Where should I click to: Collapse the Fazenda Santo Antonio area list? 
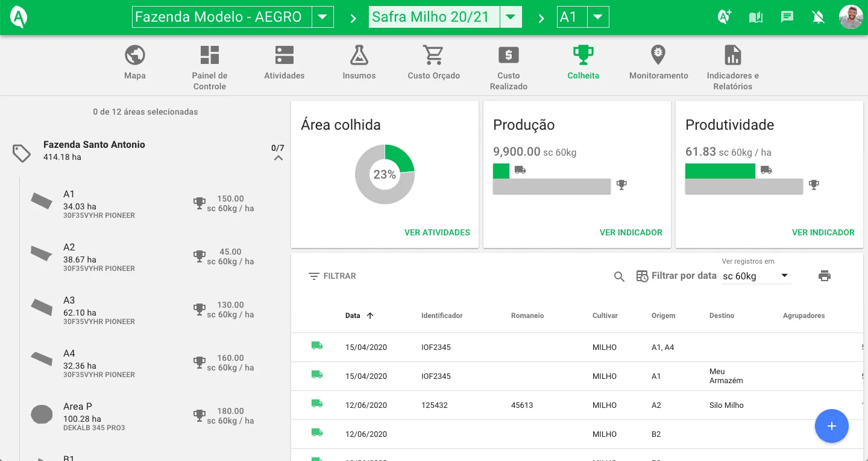(x=278, y=157)
